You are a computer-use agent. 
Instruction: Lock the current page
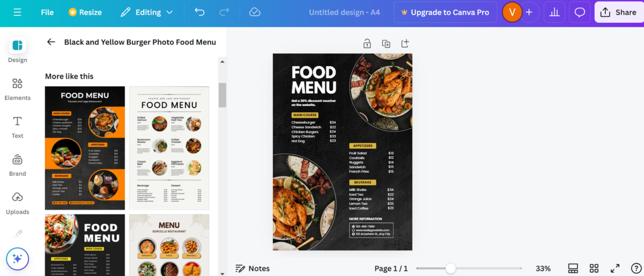tap(367, 43)
